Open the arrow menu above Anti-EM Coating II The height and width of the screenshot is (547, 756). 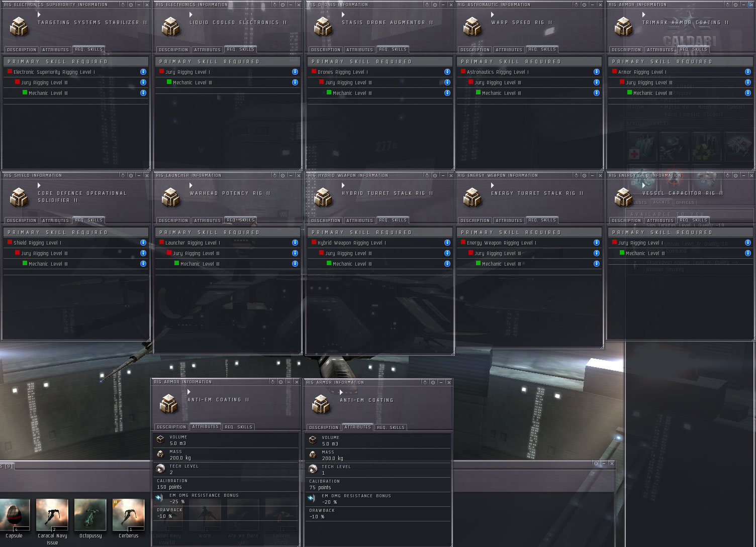pos(189,392)
